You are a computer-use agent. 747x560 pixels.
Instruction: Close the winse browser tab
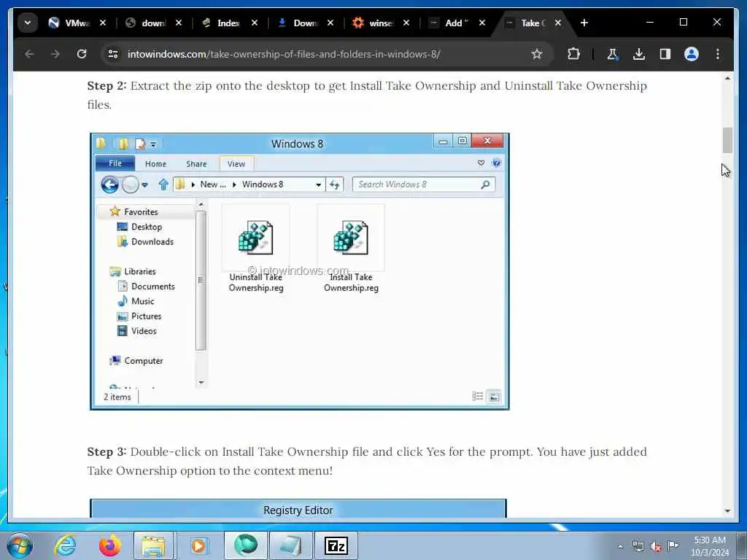point(406,23)
